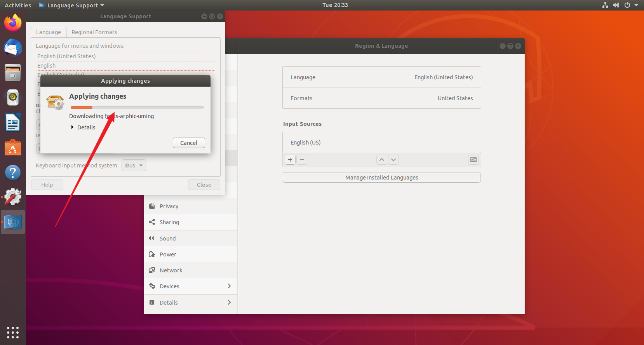Open Firefox from the dock
This screenshot has width=644, height=345.
(13, 23)
